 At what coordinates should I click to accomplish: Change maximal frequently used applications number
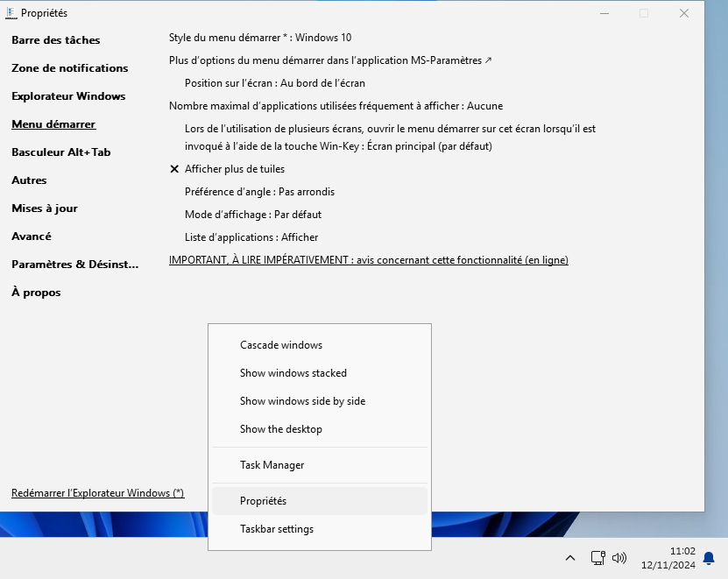336,106
